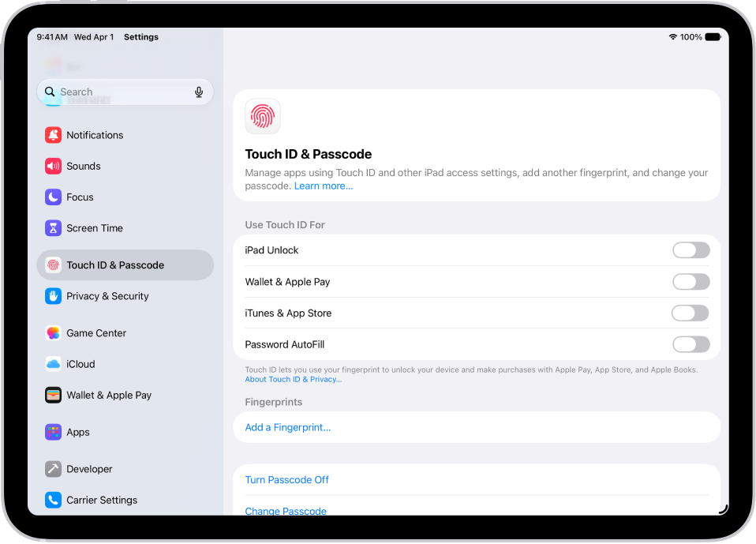Image resolution: width=756 pixels, height=544 pixels.
Task: Click the Use Touch ID For section header
Action: [x=285, y=225]
